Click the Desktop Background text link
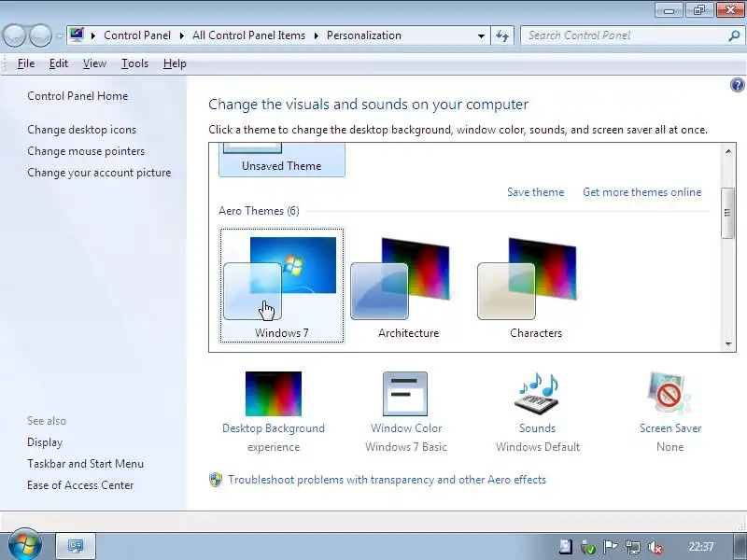The image size is (747, 560). coord(274,428)
